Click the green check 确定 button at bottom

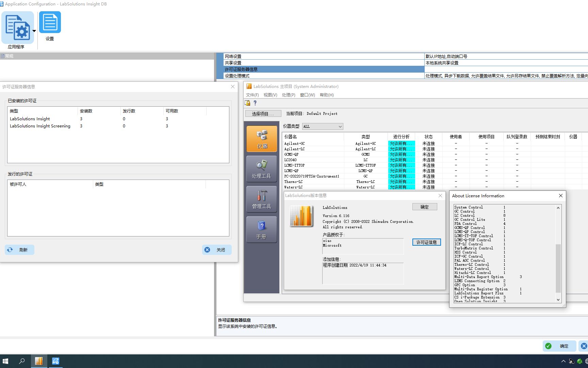click(x=559, y=346)
